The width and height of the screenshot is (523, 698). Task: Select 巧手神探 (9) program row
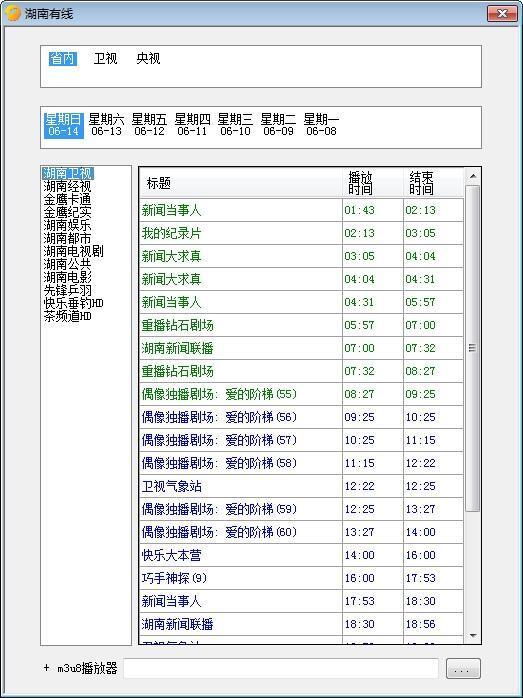[301, 578]
